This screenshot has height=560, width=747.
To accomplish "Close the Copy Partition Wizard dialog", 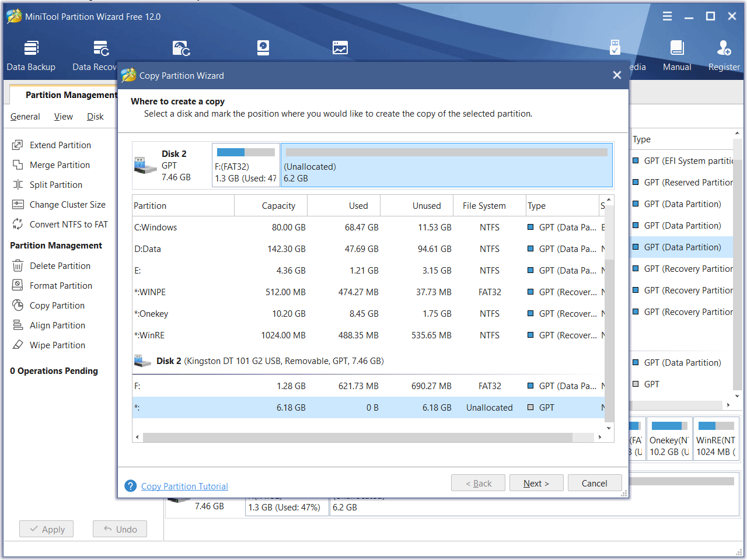I will [617, 75].
